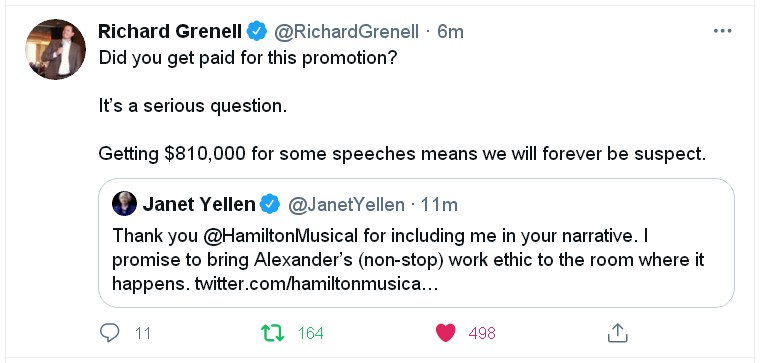Click the Richard Grenell display name

point(170,32)
